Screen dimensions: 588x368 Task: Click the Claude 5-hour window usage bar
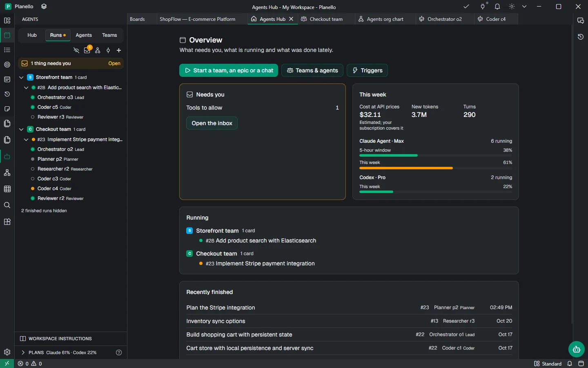[436, 155]
